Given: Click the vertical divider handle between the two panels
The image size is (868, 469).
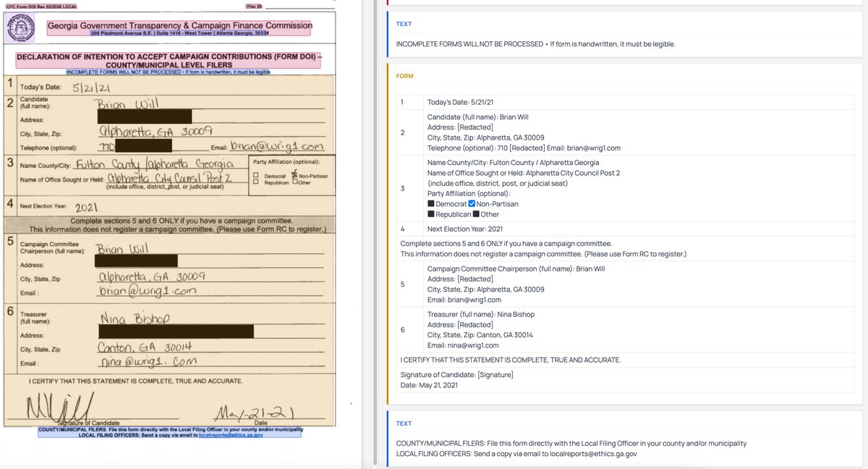Looking at the screenshot, I should tap(375, 234).
